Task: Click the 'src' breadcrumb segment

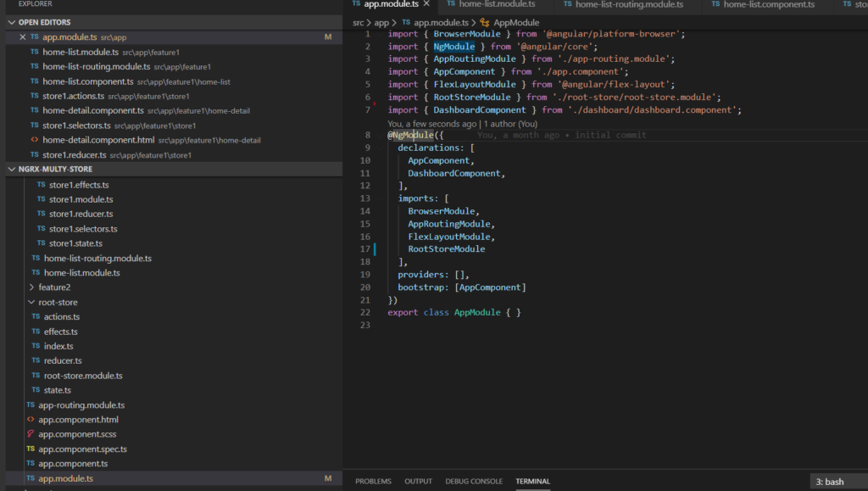Action: coord(359,22)
